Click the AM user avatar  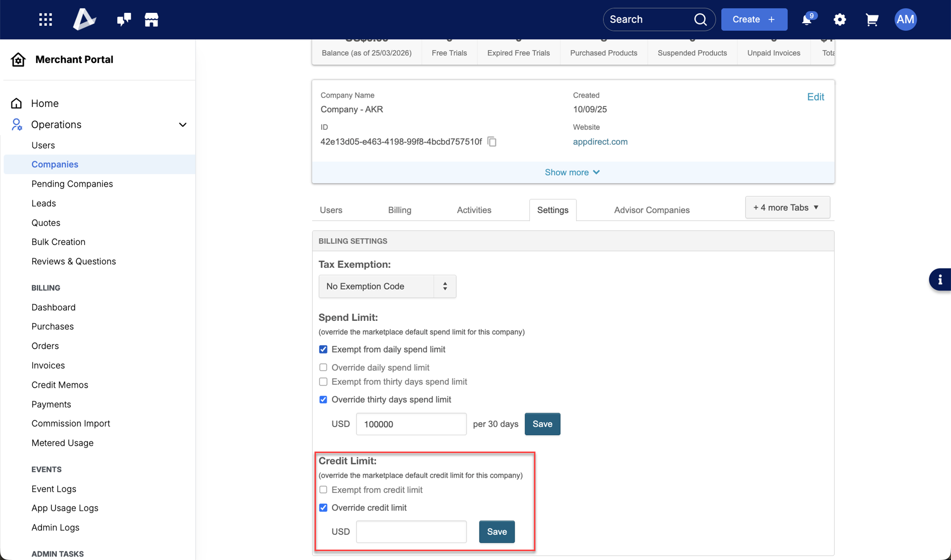[x=905, y=19]
